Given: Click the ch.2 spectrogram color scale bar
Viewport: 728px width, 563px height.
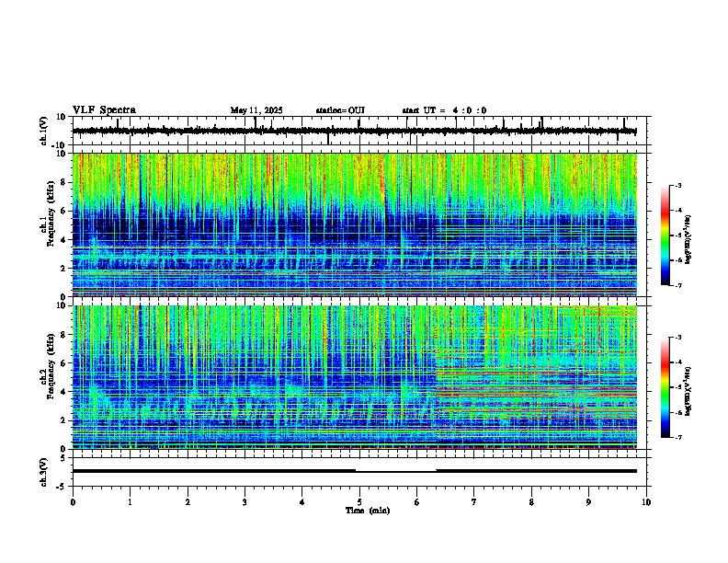Looking at the screenshot, I should 665,387.
